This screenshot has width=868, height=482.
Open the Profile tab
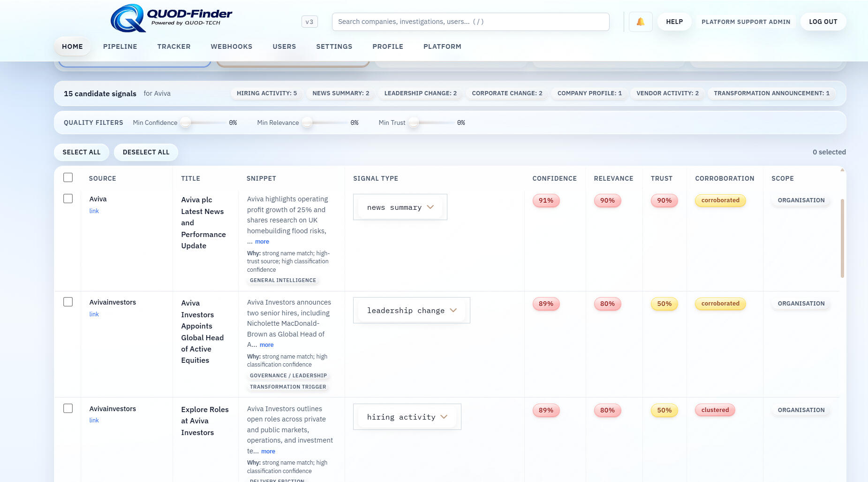(388, 46)
